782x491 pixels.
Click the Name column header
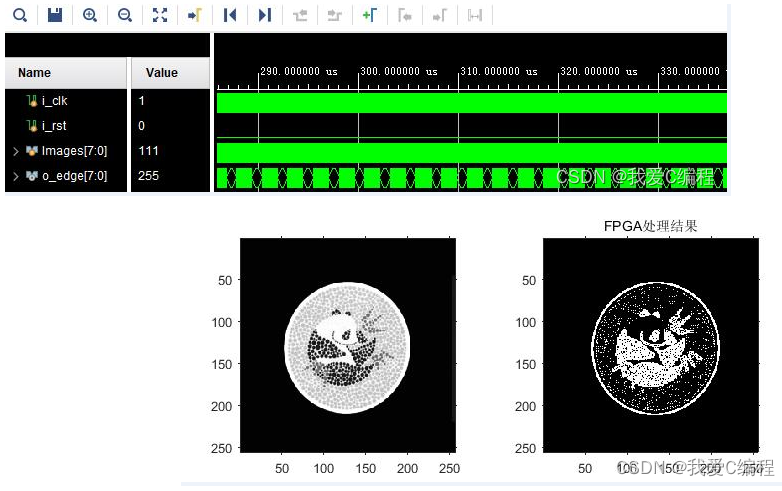coord(66,73)
